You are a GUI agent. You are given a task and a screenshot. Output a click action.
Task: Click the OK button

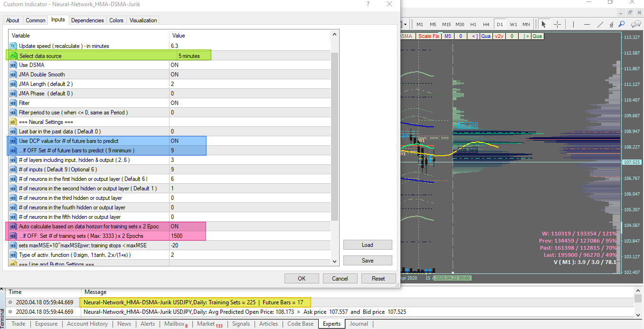click(302, 279)
